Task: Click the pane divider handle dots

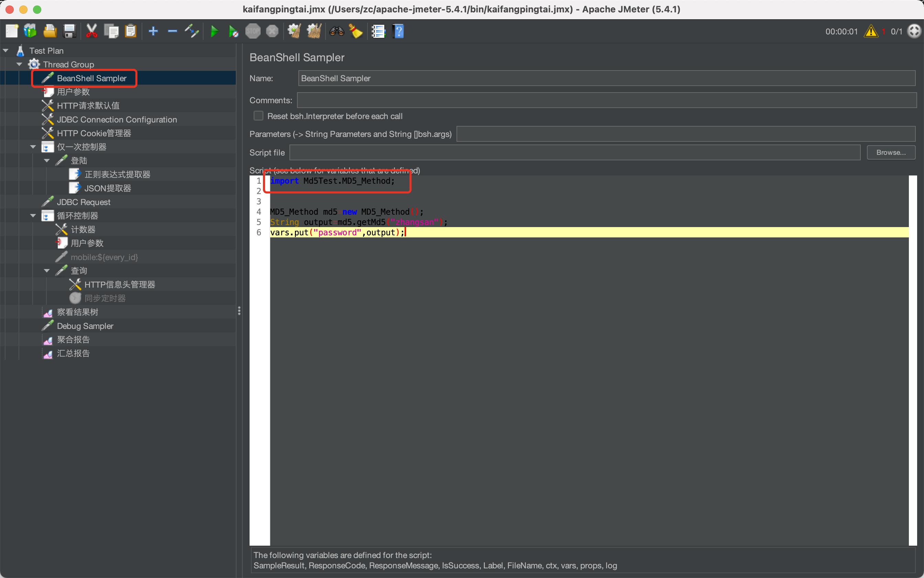Action: pyautogui.click(x=239, y=311)
